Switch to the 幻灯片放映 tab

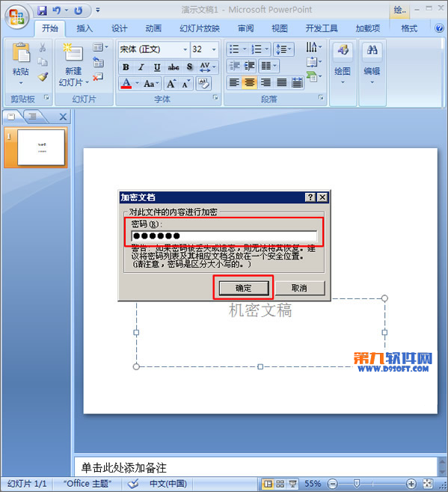(200, 28)
